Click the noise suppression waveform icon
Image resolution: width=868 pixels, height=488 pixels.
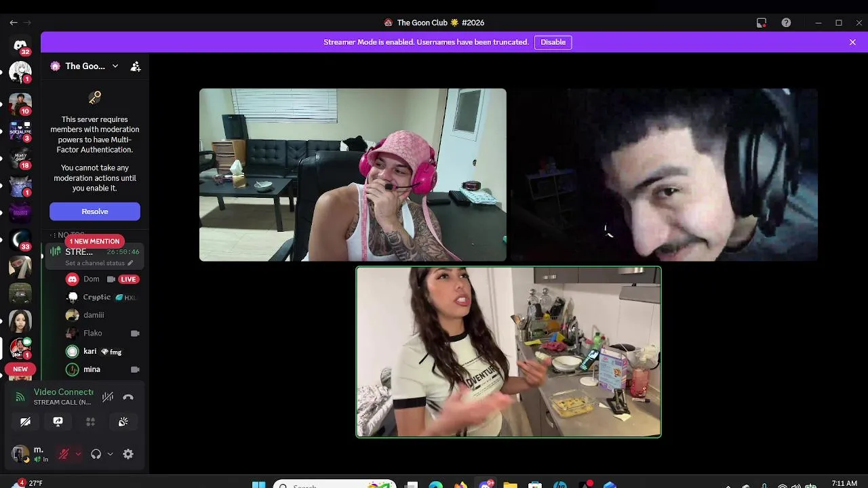point(107,397)
